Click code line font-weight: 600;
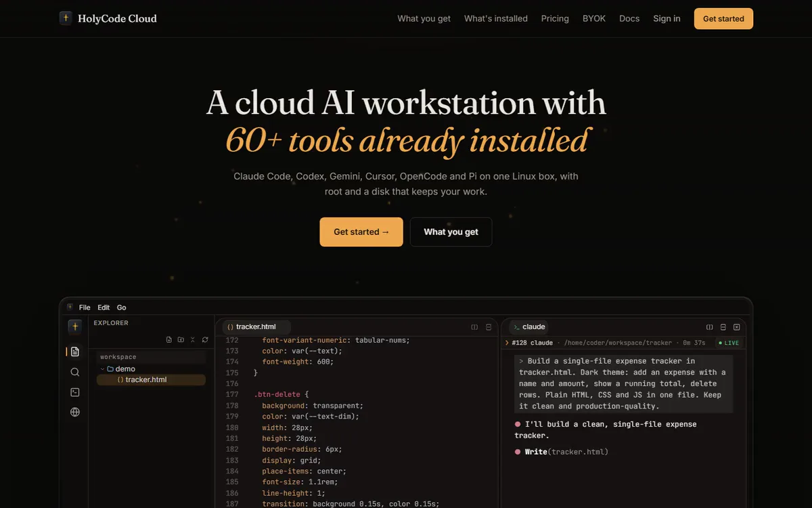Image resolution: width=812 pixels, height=508 pixels. (298, 362)
